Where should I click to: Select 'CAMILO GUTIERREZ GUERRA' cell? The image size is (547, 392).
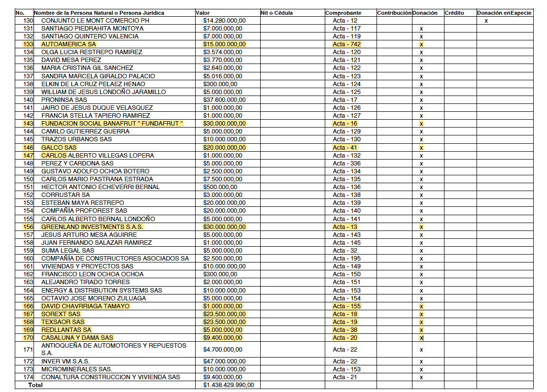[85, 131]
